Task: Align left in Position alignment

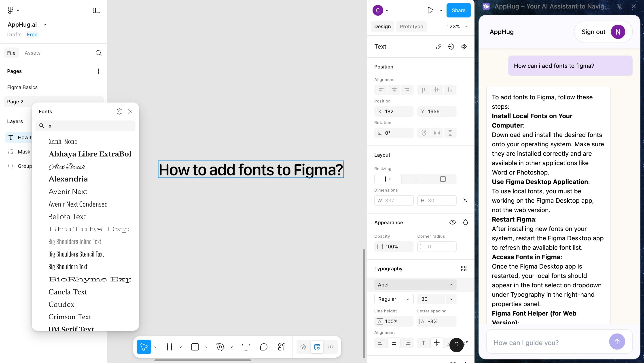Action: [381, 90]
